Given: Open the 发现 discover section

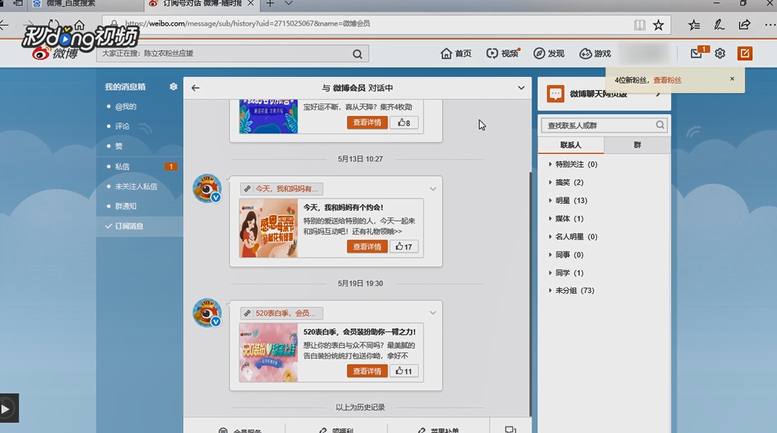Looking at the screenshot, I should (549, 54).
